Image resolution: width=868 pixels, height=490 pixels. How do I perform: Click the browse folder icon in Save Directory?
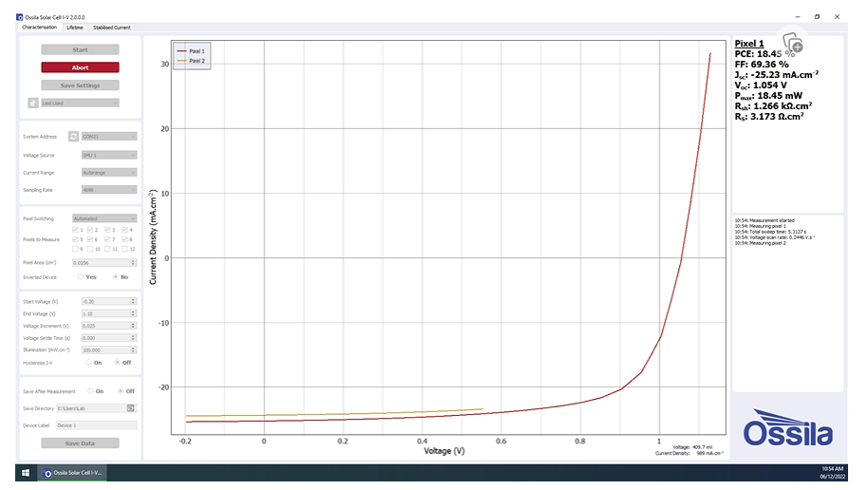pyautogui.click(x=131, y=408)
